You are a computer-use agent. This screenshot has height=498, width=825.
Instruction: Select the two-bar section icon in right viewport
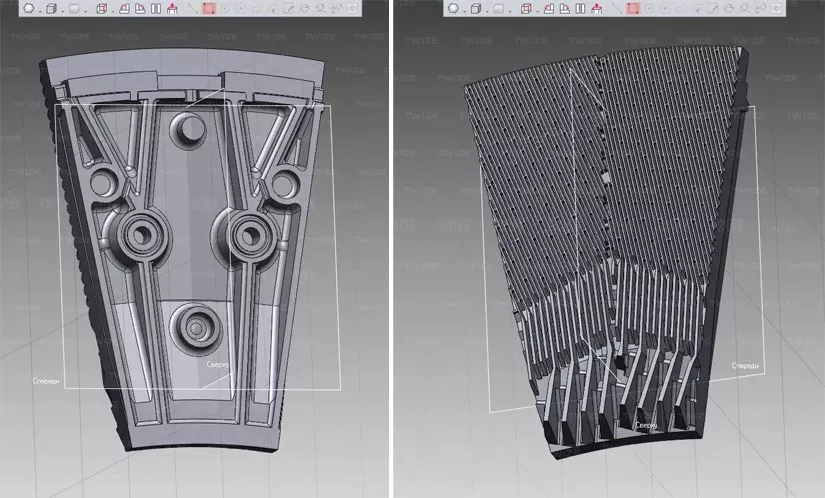tap(580, 8)
